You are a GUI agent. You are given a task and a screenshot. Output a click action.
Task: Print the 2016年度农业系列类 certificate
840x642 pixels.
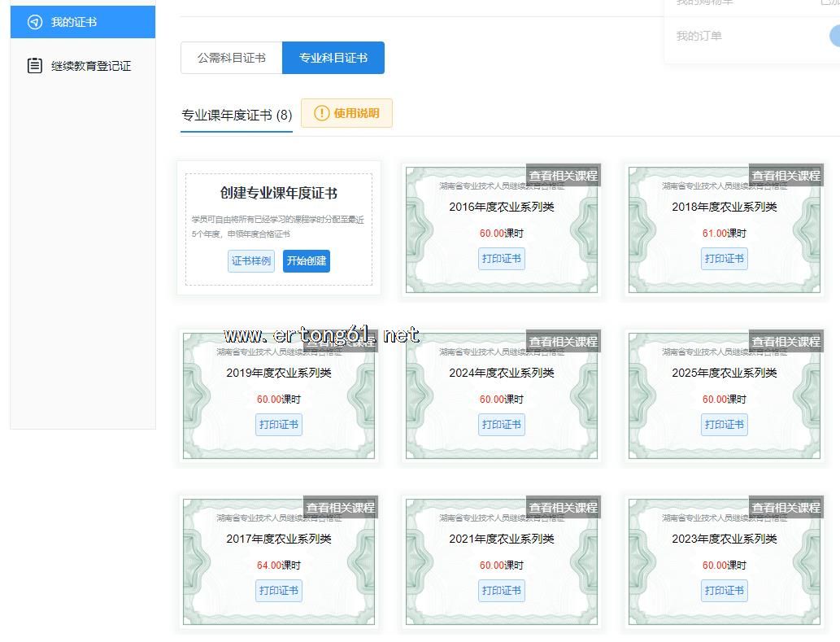click(501, 259)
